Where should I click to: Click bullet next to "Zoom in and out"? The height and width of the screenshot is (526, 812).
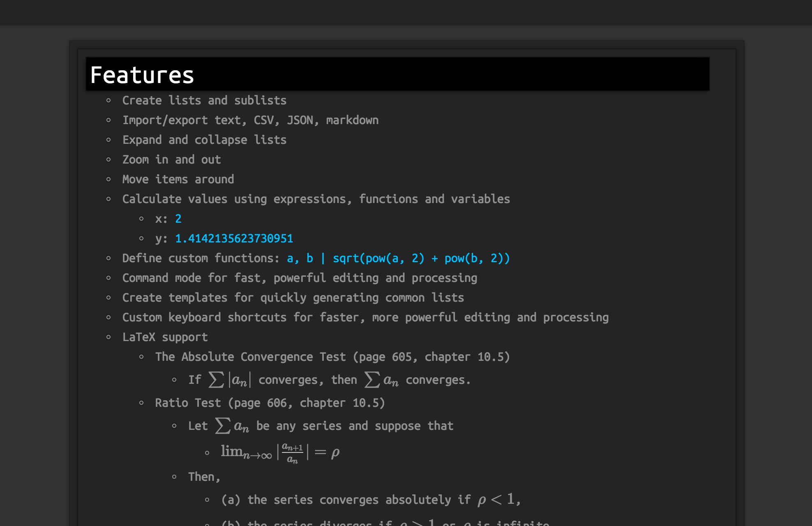click(108, 159)
